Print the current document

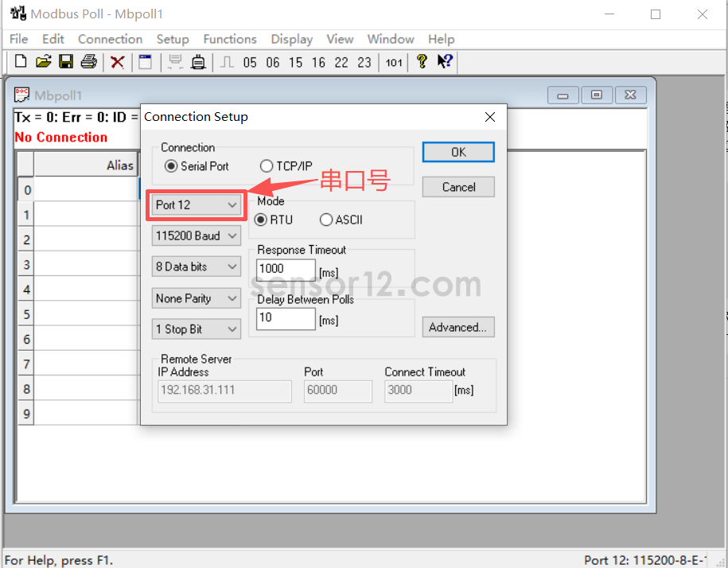88,61
